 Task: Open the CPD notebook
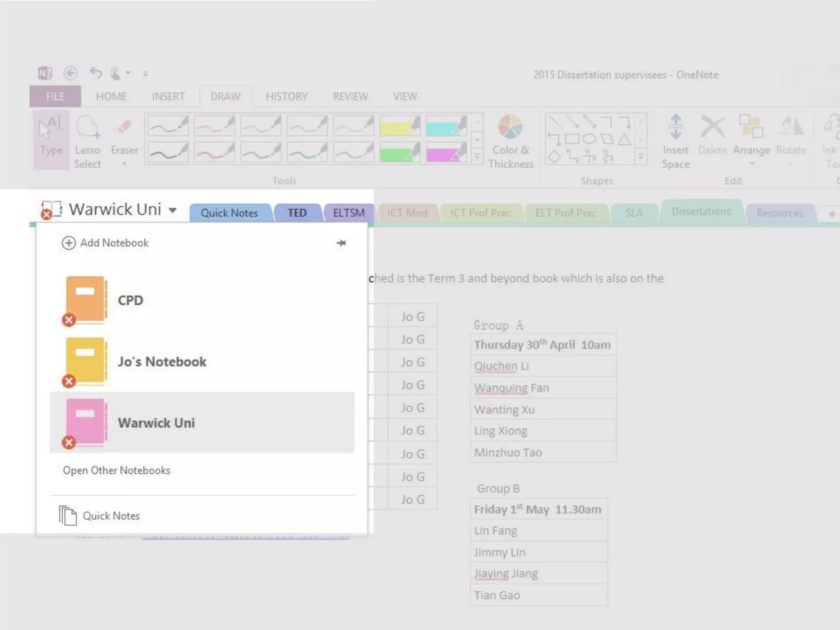130,300
